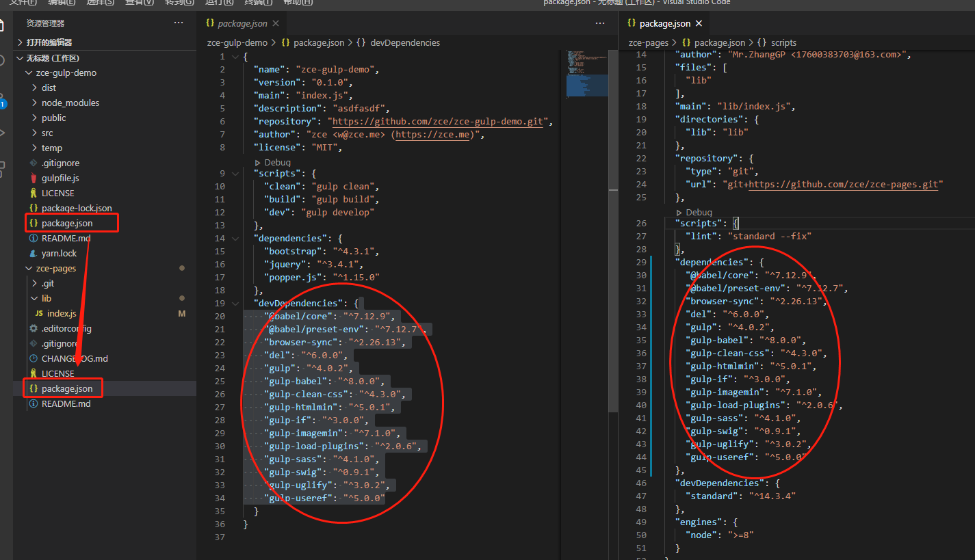Expand the public folder

(35, 118)
